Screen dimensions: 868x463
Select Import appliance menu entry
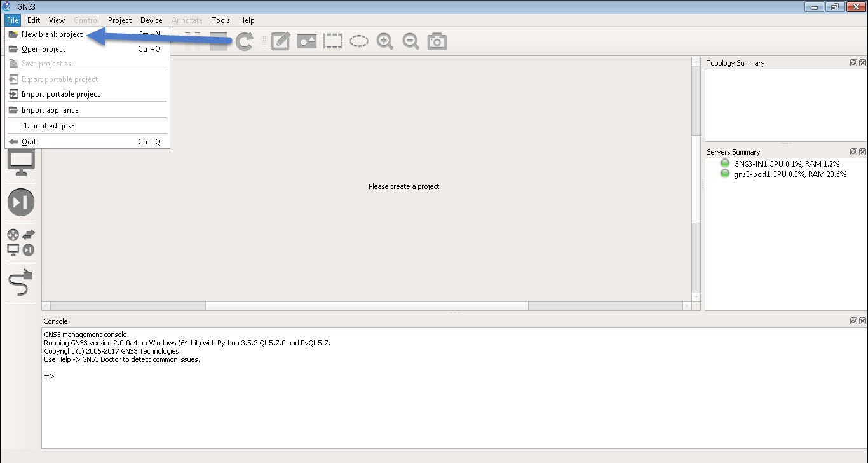87,110
